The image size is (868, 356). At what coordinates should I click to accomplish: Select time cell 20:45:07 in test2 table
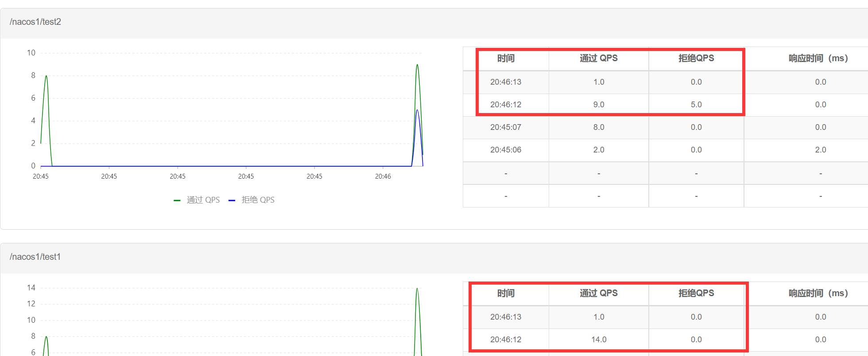tap(506, 127)
